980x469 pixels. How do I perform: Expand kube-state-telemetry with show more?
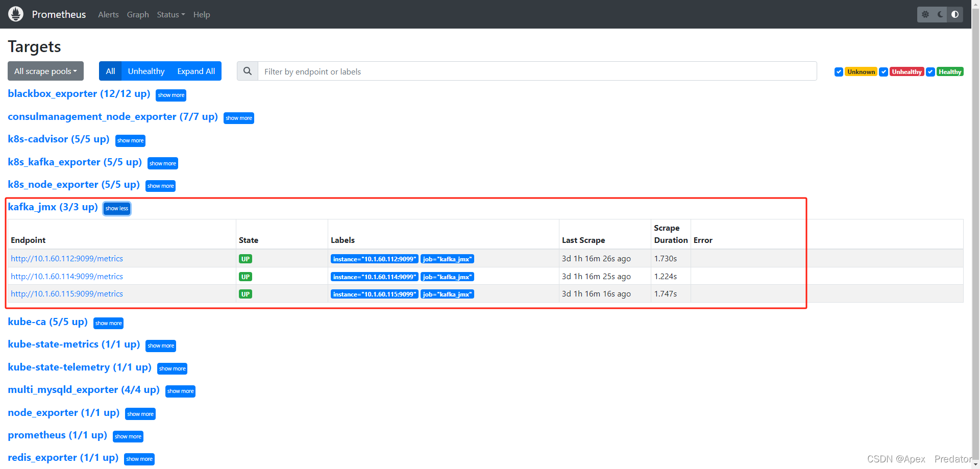coord(173,368)
